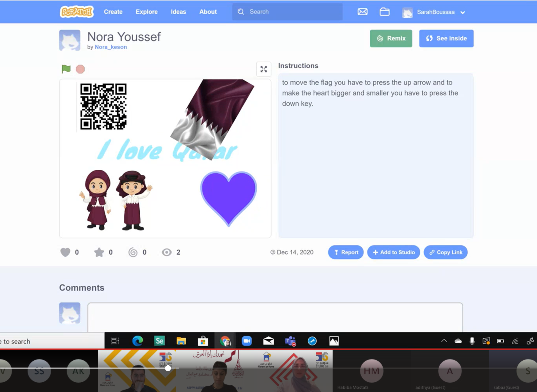Open the Photos app from taskbar
Viewport: 537px width, 392px height.
[x=334, y=341]
